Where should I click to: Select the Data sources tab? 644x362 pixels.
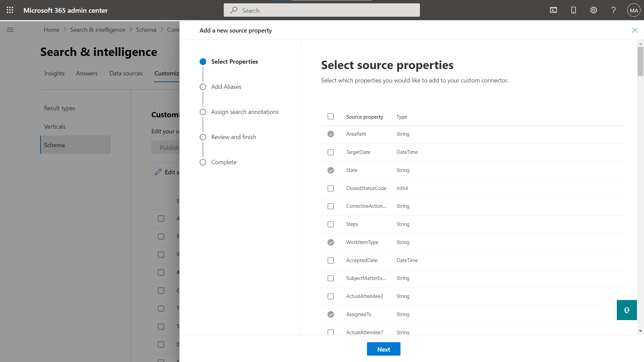[126, 73]
